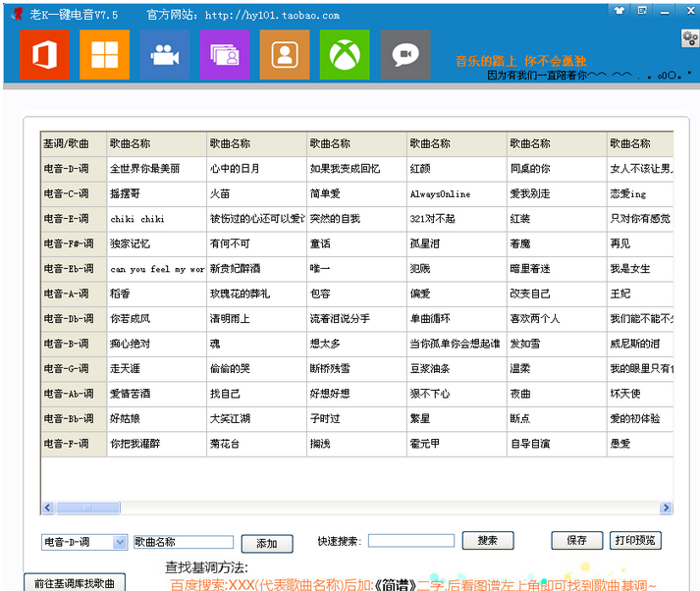Focus the 快速搜索 search input field
The width and height of the screenshot is (700, 591).
[x=410, y=541]
